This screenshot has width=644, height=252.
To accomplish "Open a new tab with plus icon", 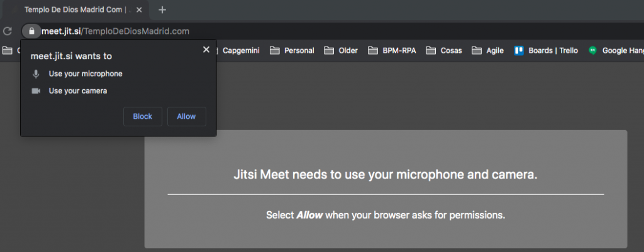I will pos(162,10).
